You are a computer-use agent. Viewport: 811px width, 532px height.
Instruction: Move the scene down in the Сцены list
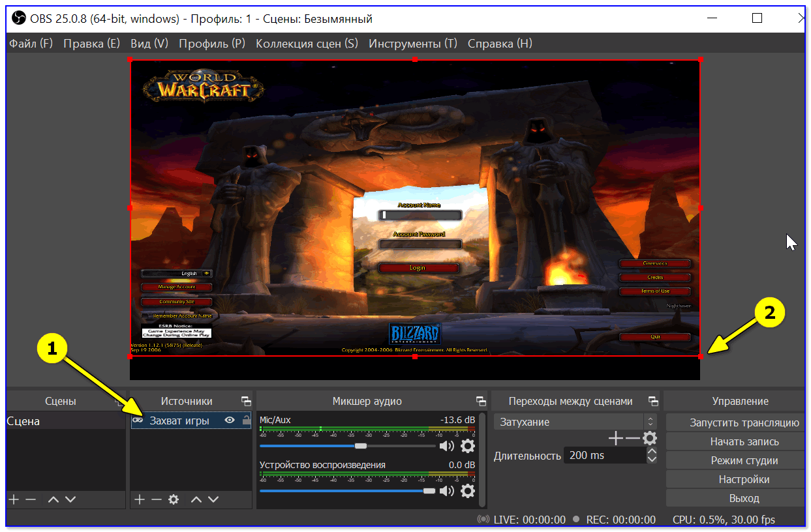click(70, 499)
